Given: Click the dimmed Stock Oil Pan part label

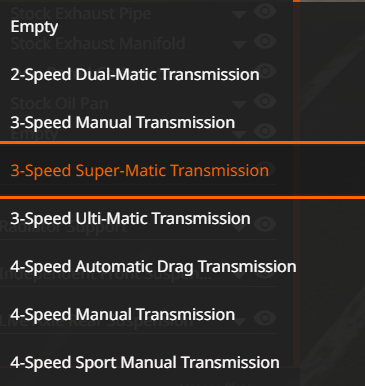Looking at the screenshot, I should 59,104.
